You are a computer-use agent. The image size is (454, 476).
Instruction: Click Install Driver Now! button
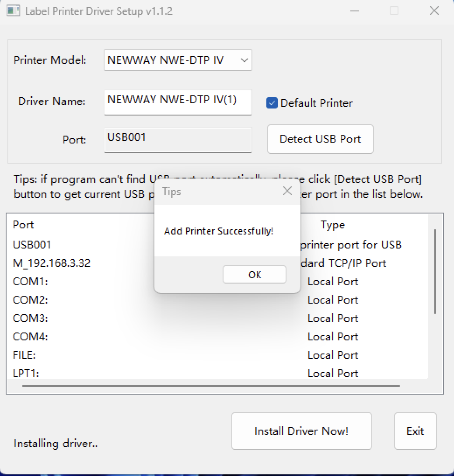[x=302, y=431]
